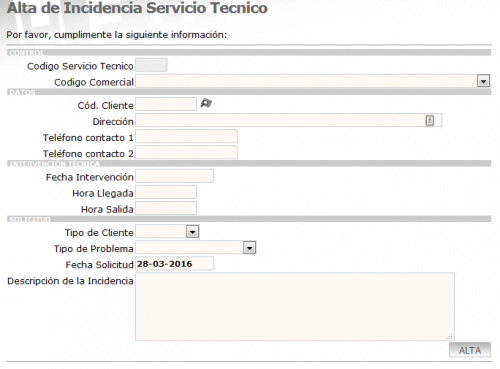Click the Codigo Comercial combo box
500x369 pixels.
point(313,81)
